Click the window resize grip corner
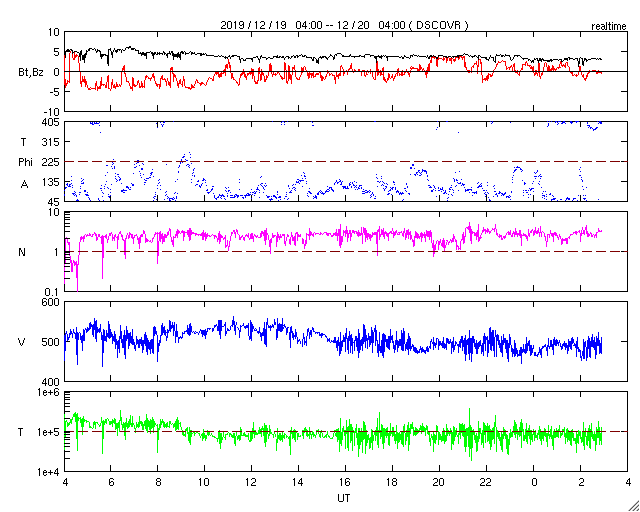The height and width of the screenshot is (512, 640). tap(634, 506)
